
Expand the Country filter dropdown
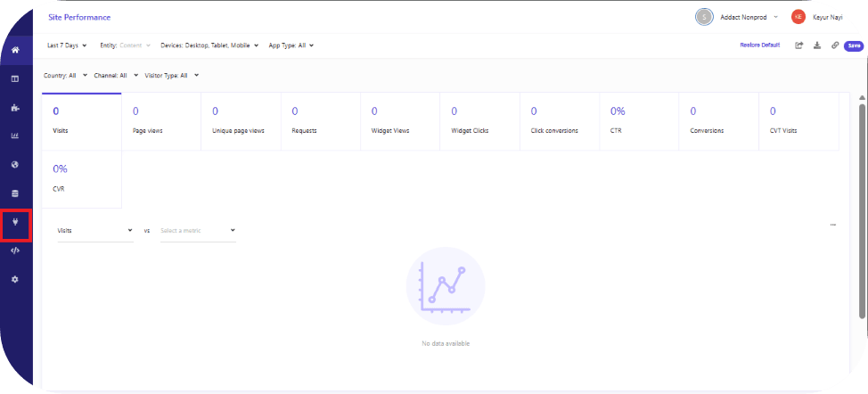pyautogui.click(x=65, y=76)
